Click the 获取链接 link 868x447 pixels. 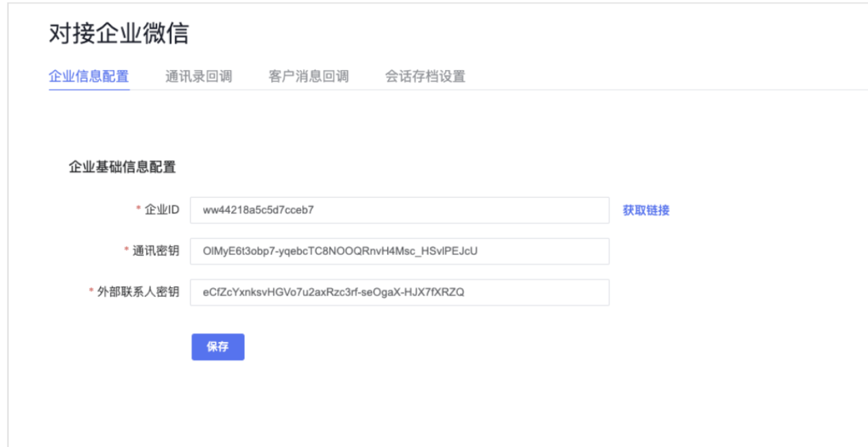click(646, 210)
